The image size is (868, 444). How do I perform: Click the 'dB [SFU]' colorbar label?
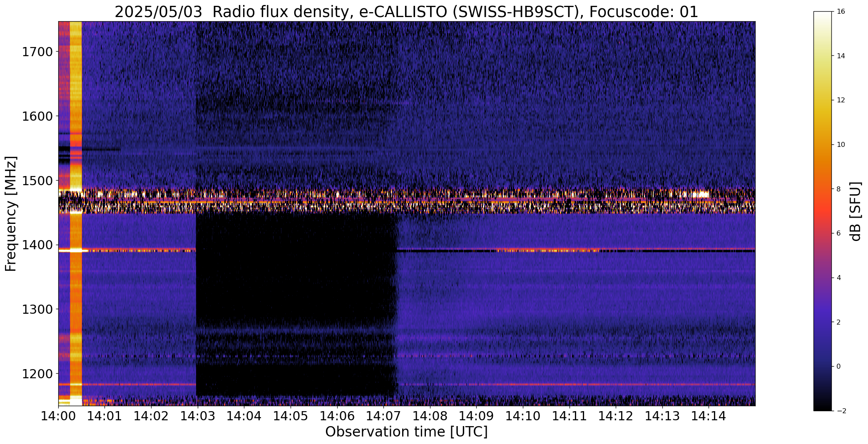856,211
